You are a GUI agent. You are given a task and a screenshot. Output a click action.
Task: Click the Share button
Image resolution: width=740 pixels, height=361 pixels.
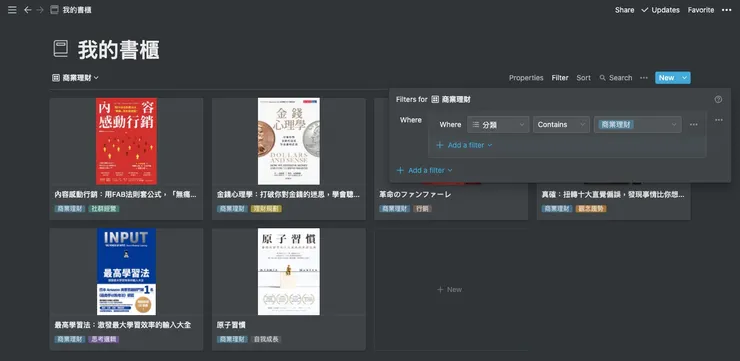point(624,10)
